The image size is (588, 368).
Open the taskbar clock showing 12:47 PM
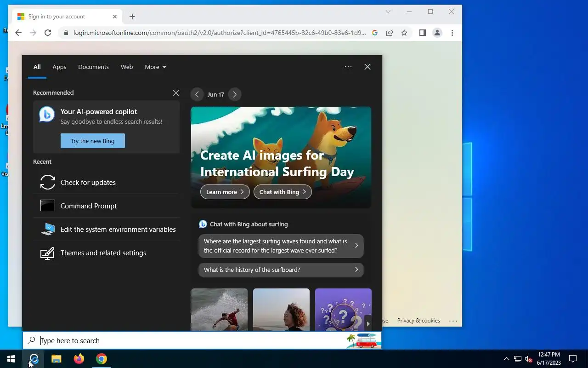[549, 359]
